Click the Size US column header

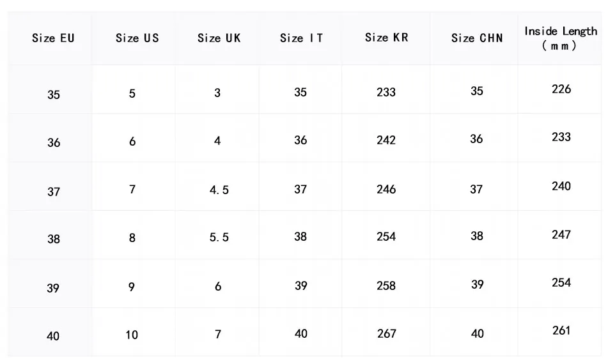[137, 38]
